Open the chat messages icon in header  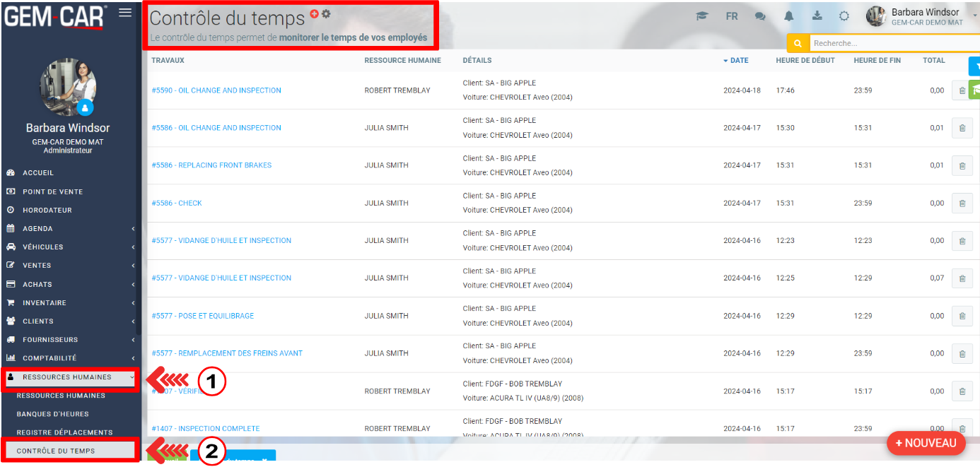[760, 16]
